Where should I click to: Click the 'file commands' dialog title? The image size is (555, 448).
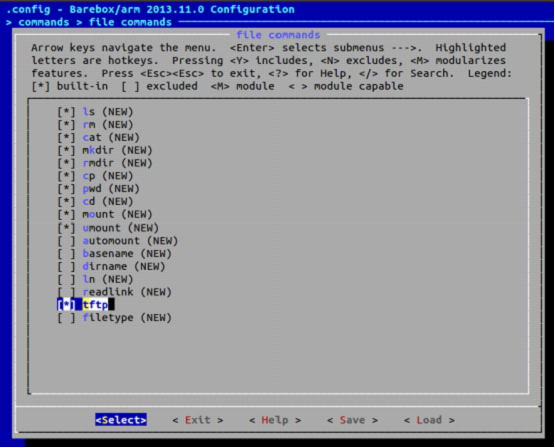pos(278,35)
